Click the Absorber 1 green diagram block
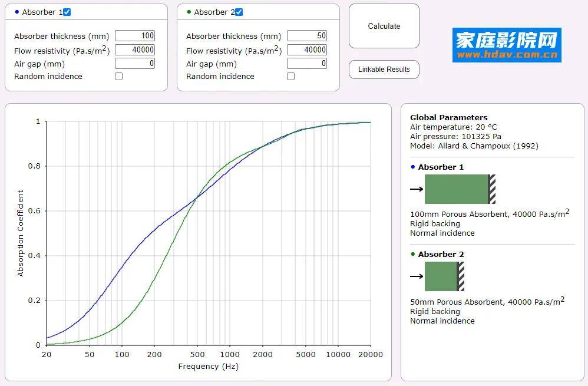588x386 pixels. point(456,189)
